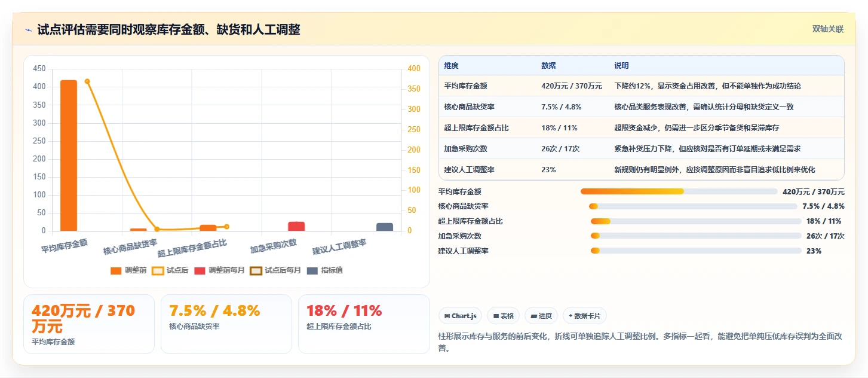Image resolution: width=868 pixels, height=378 pixels.
Task: Open the 7.5% / 4.8% stat card
Action: tap(226, 324)
